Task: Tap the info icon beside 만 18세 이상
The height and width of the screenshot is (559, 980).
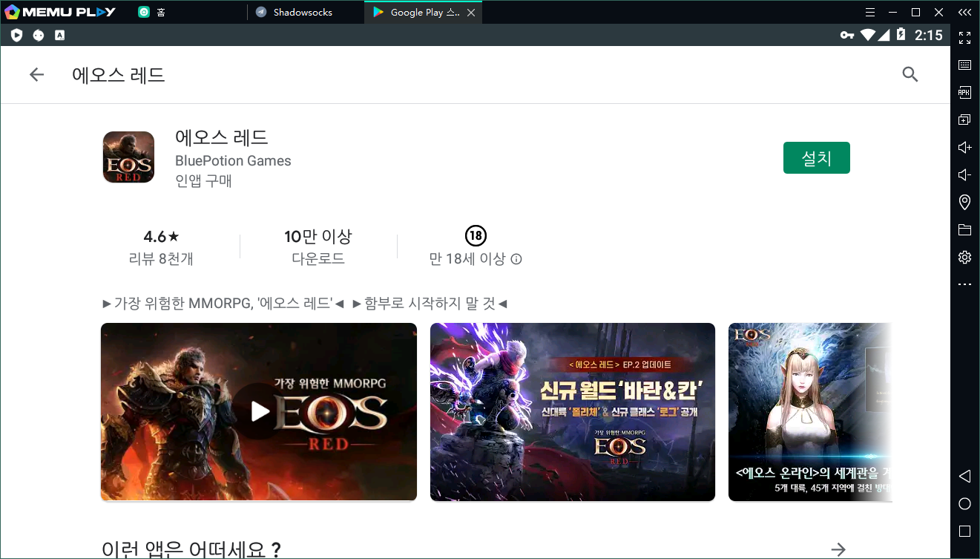Action: 516,259
